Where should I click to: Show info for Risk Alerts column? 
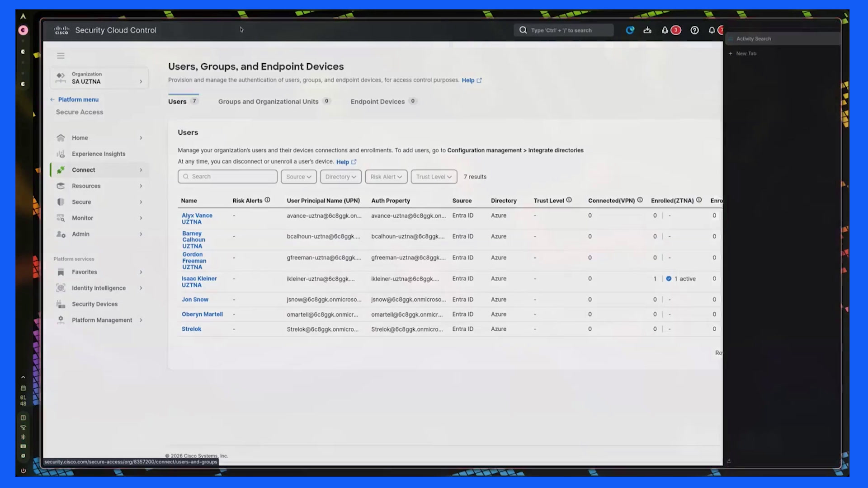(267, 200)
